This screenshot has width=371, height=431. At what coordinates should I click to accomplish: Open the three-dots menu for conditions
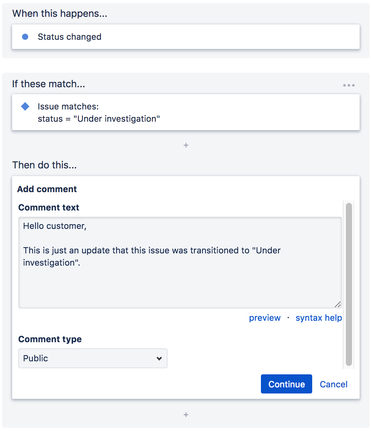349,85
